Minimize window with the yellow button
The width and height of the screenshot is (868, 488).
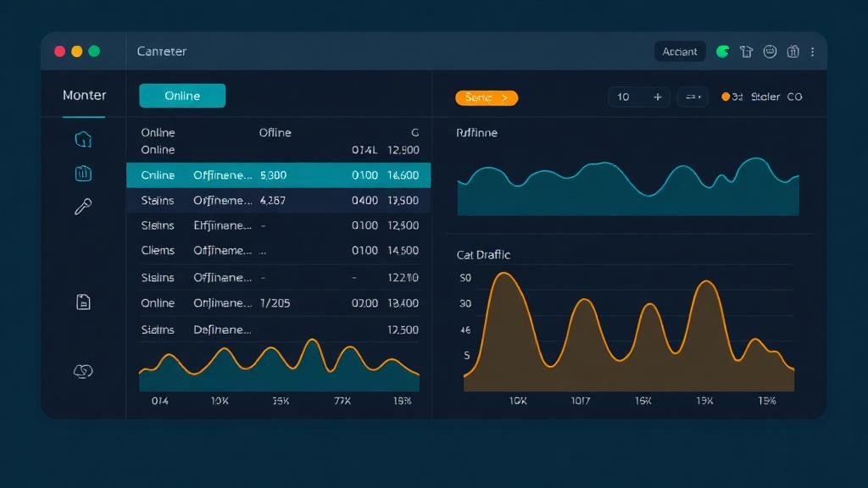click(77, 52)
